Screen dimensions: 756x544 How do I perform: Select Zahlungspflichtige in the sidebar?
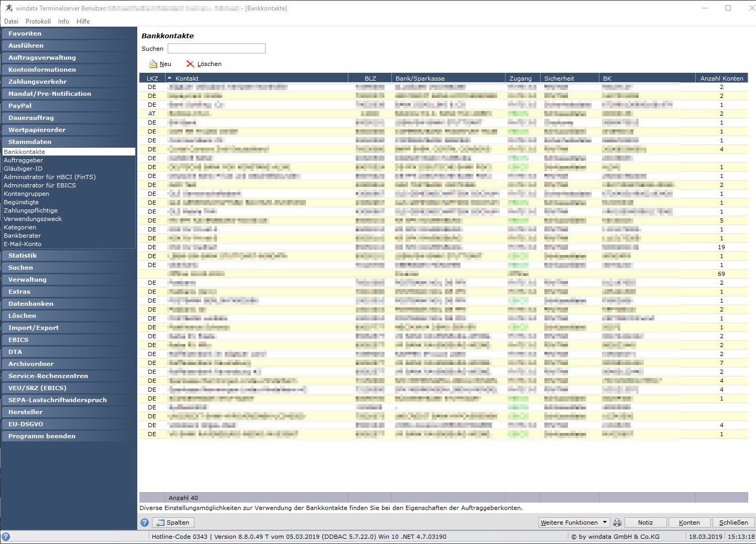point(31,210)
